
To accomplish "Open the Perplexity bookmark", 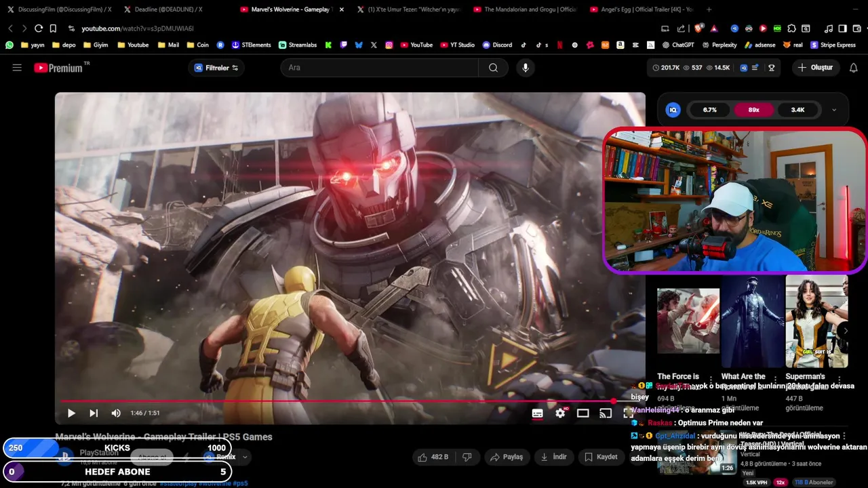I will point(719,45).
